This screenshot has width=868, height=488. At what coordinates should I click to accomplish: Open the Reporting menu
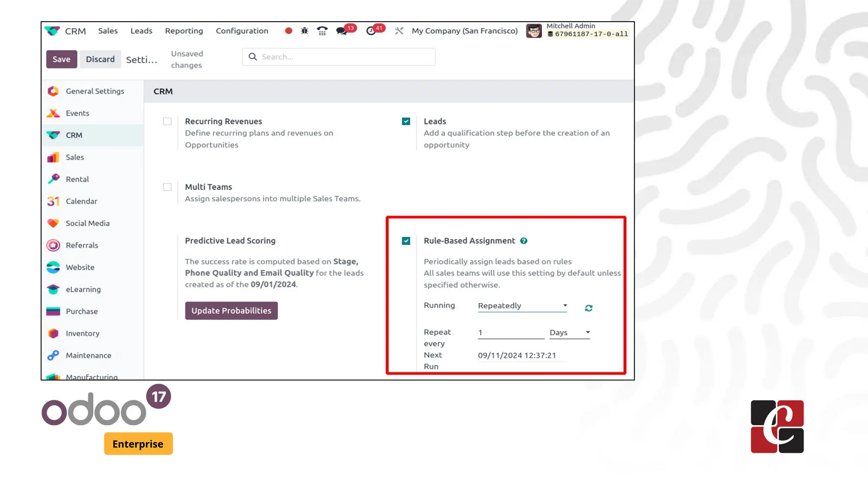184,31
